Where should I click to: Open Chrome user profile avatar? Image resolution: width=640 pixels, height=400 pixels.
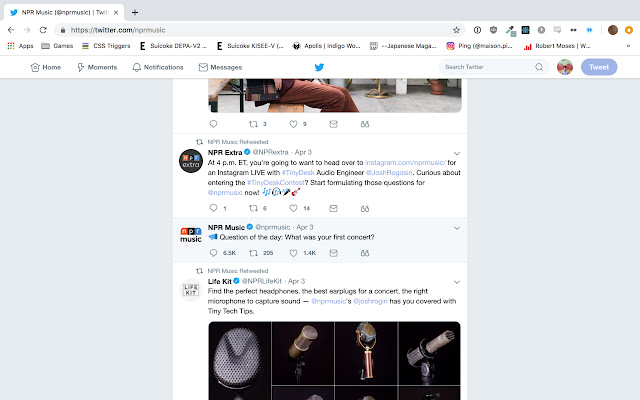613,30
